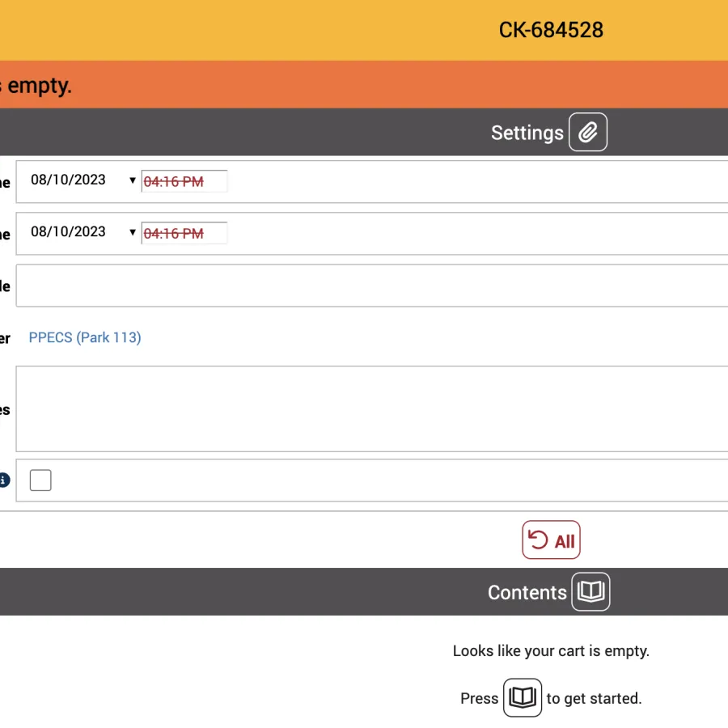Select the Settings section header label
Viewport: 728px width, 728px height.
coord(527,133)
